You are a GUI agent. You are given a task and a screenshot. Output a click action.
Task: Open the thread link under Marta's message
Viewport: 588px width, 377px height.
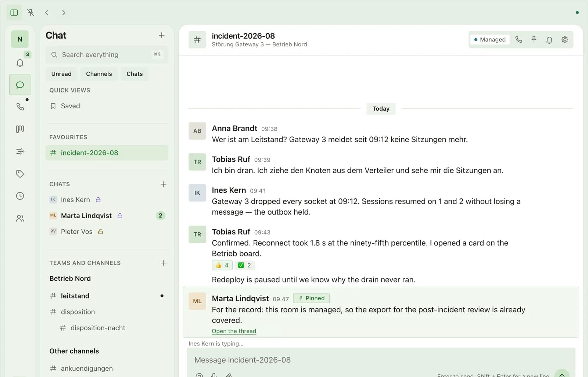pos(234,331)
